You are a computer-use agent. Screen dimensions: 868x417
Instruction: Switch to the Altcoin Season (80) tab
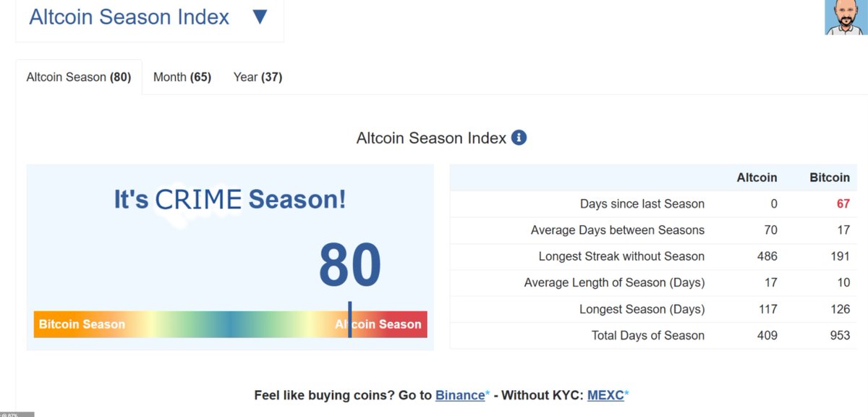click(x=79, y=77)
